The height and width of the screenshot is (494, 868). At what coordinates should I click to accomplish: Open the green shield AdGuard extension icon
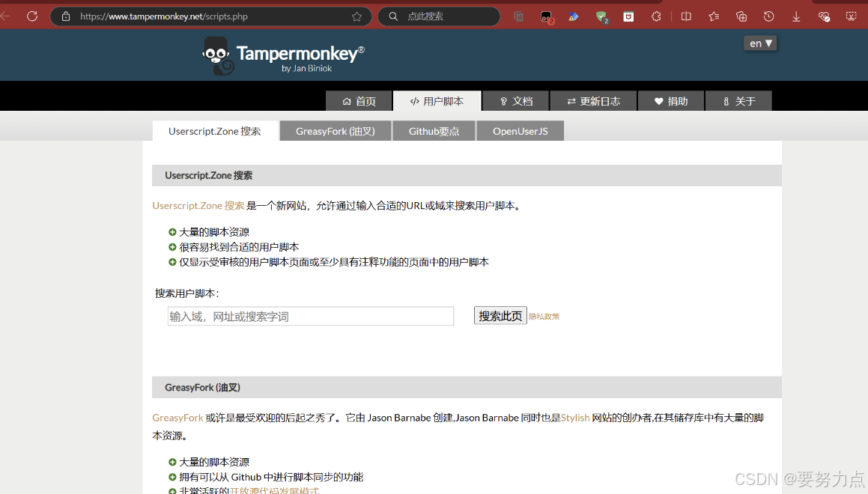[x=601, y=17]
